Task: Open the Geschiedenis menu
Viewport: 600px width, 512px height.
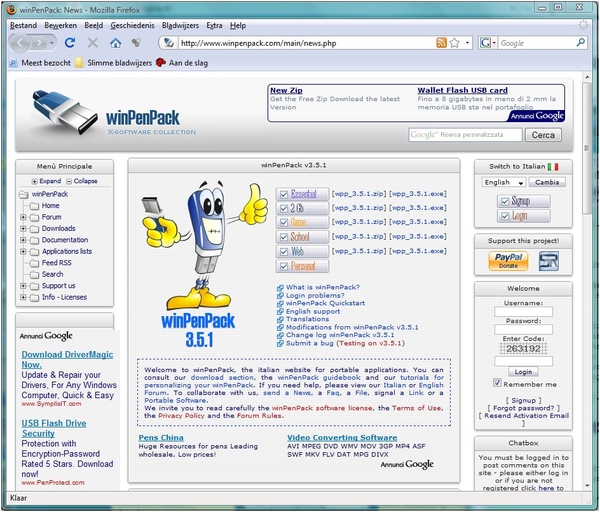Action: 132,26
